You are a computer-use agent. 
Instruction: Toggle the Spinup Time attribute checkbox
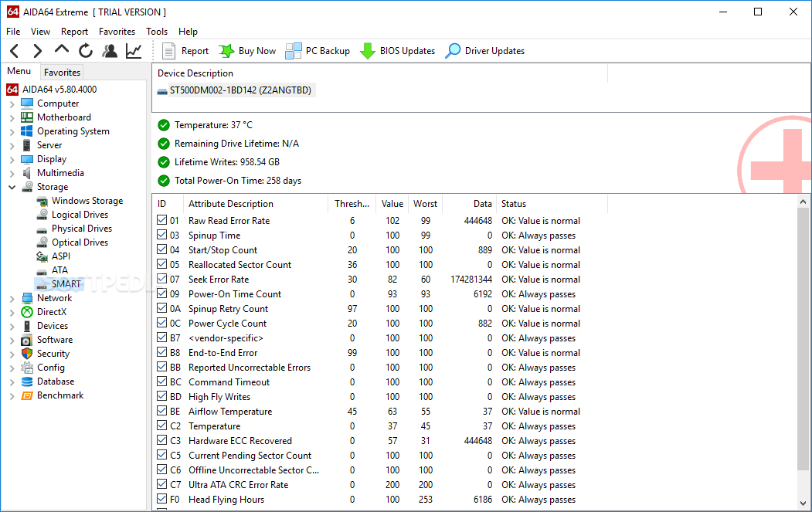[x=162, y=235]
